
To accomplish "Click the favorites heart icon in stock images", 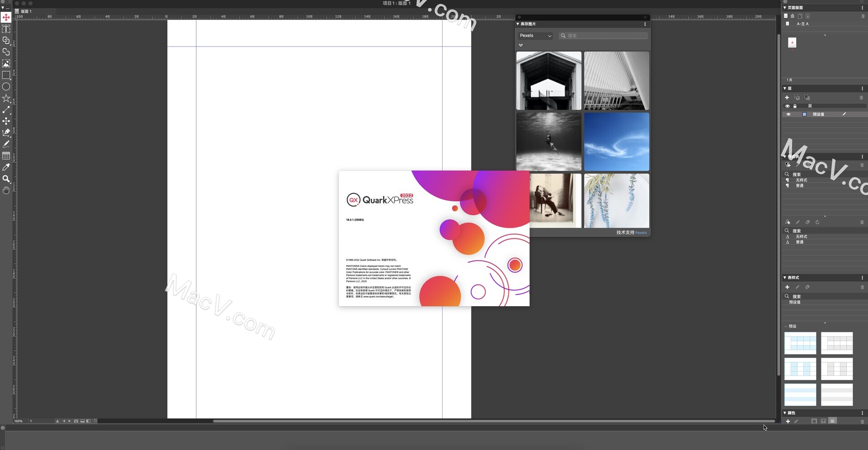I will (x=520, y=45).
